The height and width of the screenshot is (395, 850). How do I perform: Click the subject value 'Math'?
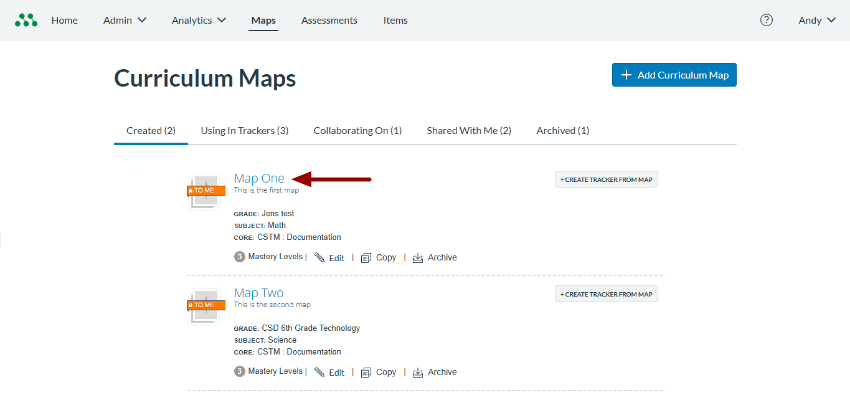[276, 225]
